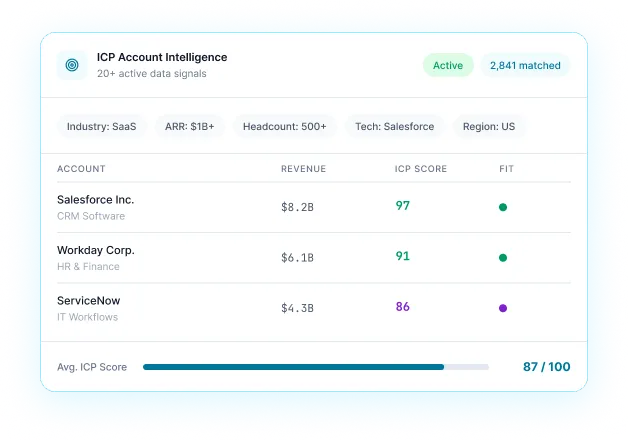Click the green fit dot for Workday Corp.
This screenshot has height=440, width=628.
[x=503, y=257]
